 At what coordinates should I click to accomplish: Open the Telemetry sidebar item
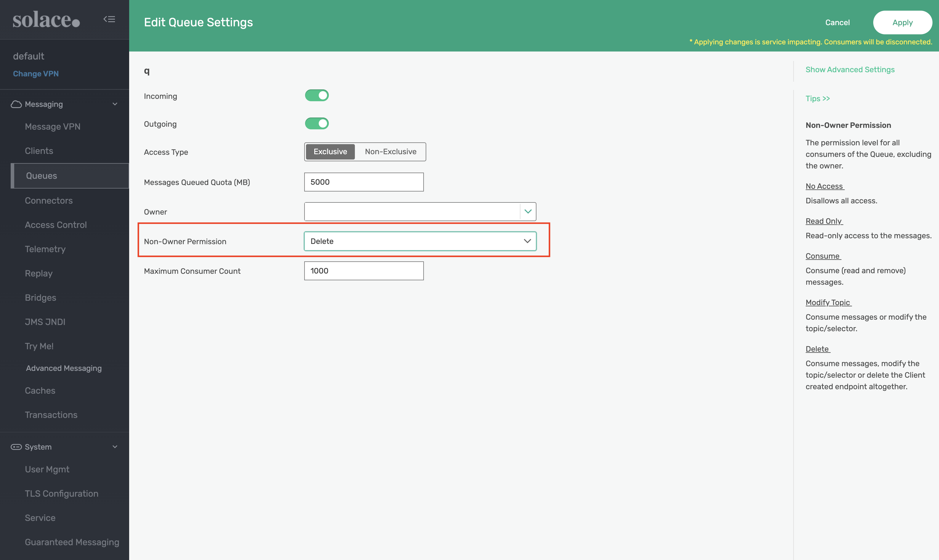tap(45, 249)
